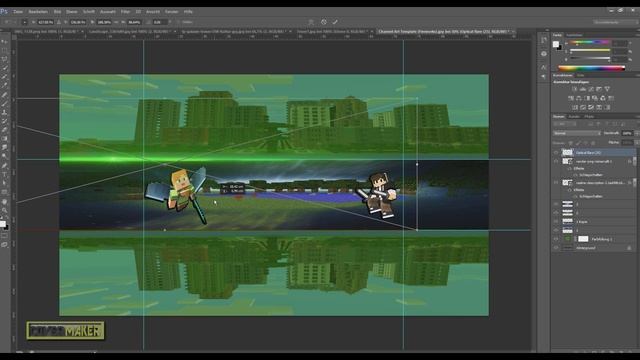Select the Brush tool
The width and height of the screenshot is (640, 360).
coord(4,103)
